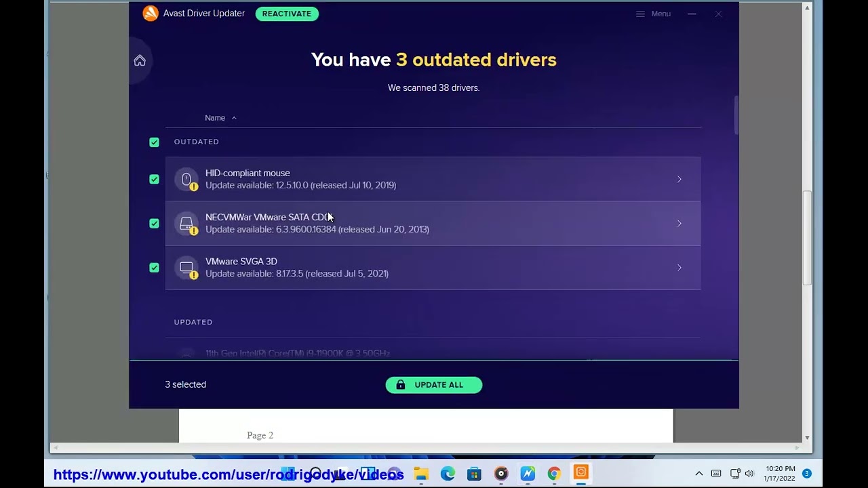Minimize the Avast Driver Updater window
This screenshot has height=488, width=868.
click(x=692, y=14)
